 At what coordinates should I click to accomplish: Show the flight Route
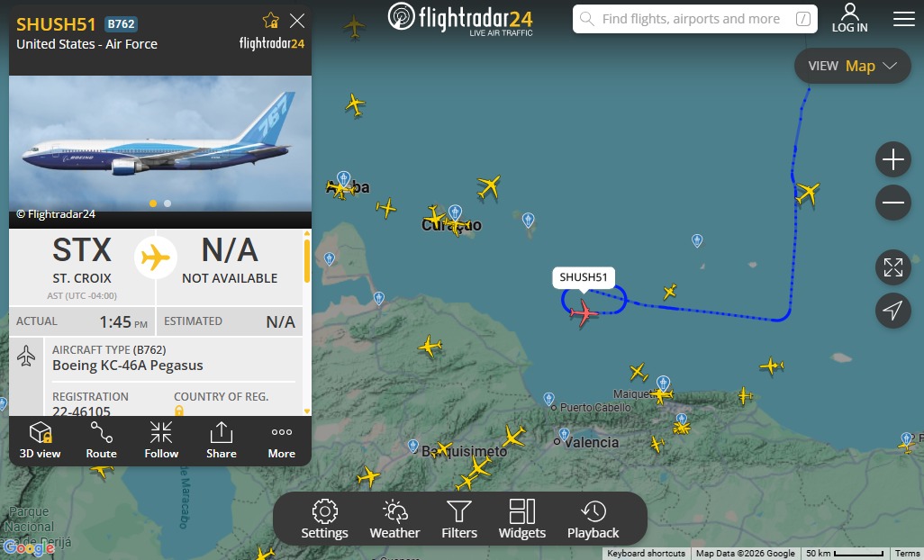102,440
